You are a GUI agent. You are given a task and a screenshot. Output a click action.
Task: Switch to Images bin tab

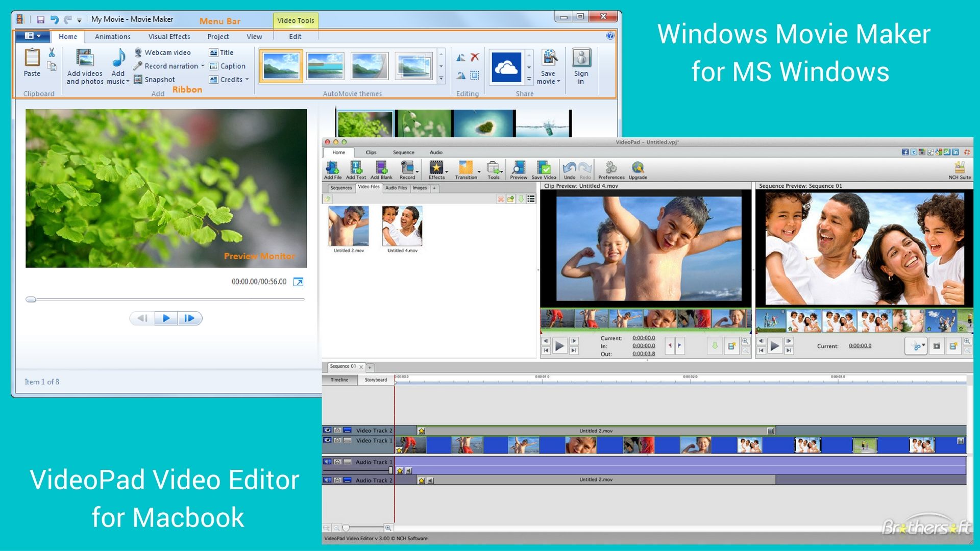point(420,188)
